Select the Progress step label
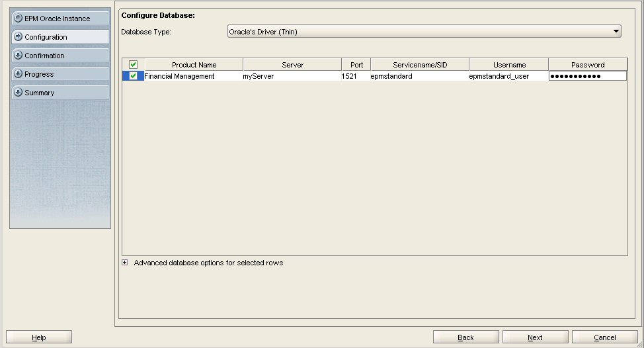This screenshot has width=644, height=348. [x=39, y=74]
